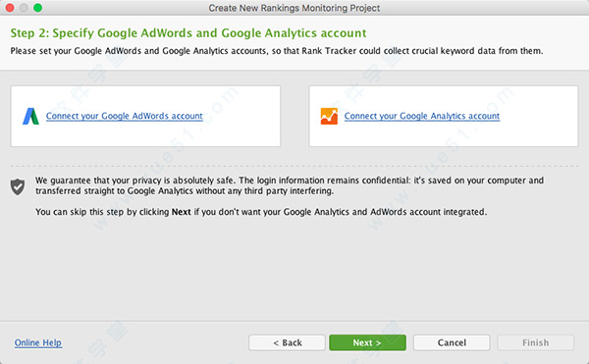Click the privacy shield checkmark icon
The height and width of the screenshot is (364, 589).
pos(18,186)
